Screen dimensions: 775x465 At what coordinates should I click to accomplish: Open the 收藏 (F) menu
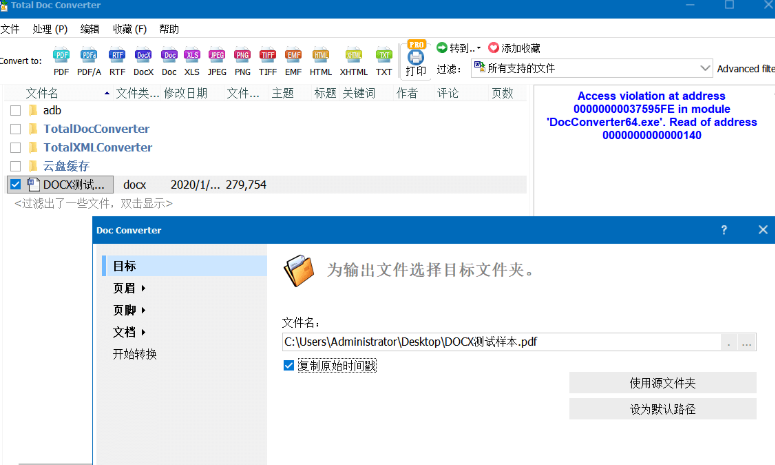coord(129,29)
